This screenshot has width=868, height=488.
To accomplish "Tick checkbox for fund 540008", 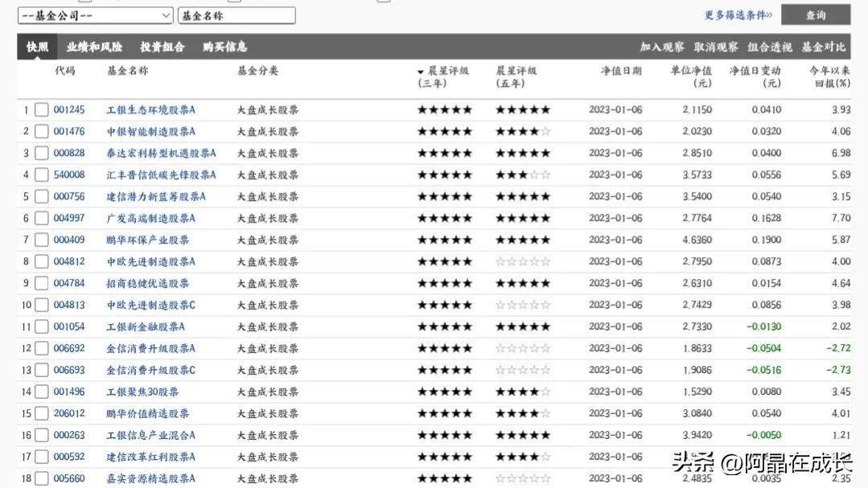I will 42,174.
